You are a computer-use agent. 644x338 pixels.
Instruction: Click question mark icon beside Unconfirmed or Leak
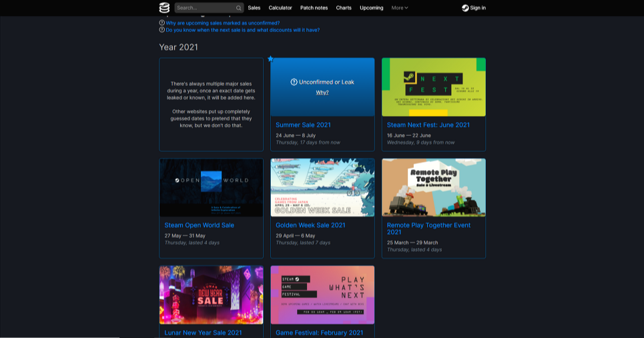(x=294, y=82)
